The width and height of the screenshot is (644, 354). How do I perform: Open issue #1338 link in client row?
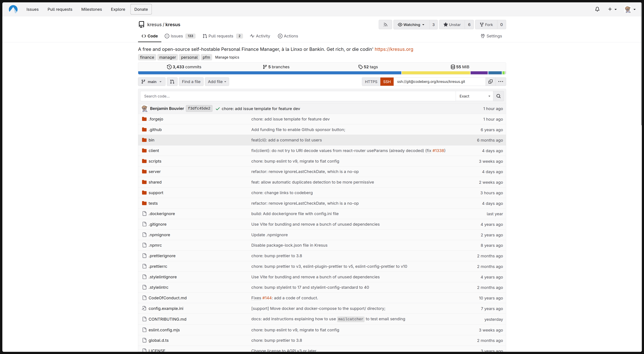[438, 151]
